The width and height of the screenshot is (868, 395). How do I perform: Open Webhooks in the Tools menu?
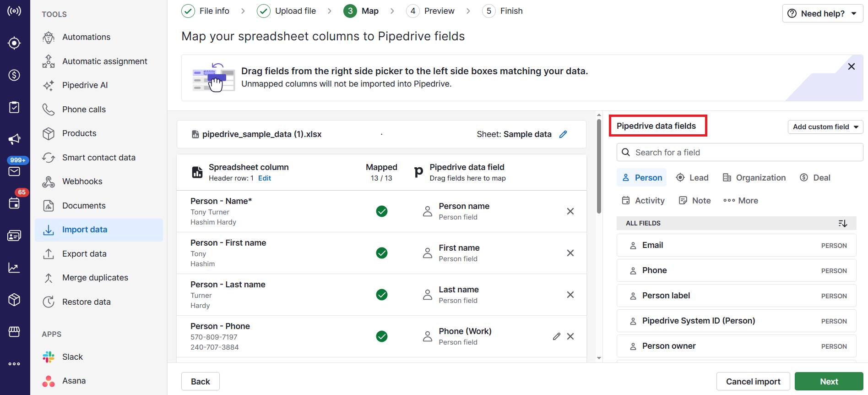(x=99, y=181)
